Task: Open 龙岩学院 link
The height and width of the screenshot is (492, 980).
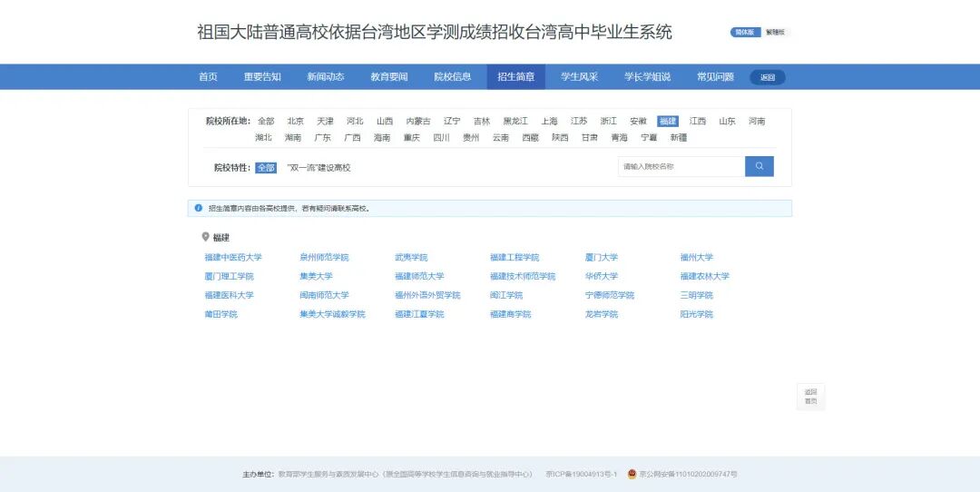Action: (x=602, y=314)
